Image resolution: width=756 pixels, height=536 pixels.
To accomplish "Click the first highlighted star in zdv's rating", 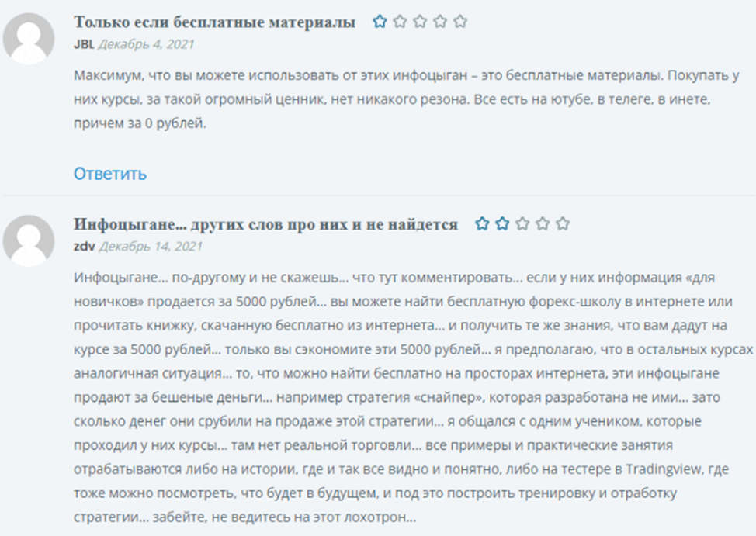I will pyautogui.click(x=482, y=223).
